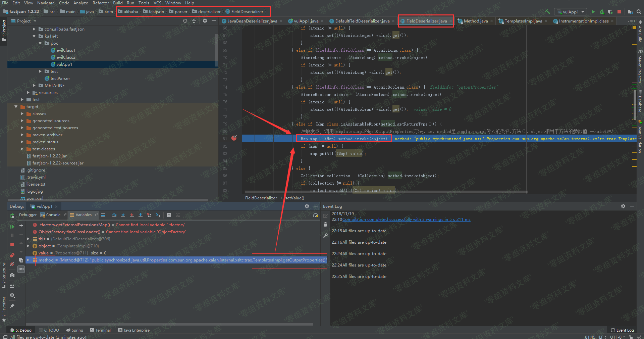Toggle the breakpoint on line 81

pos(234,138)
